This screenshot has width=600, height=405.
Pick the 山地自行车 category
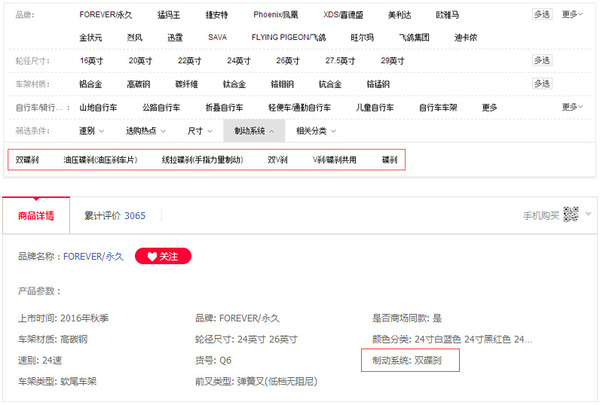pyautogui.click(x=98, y=108)
